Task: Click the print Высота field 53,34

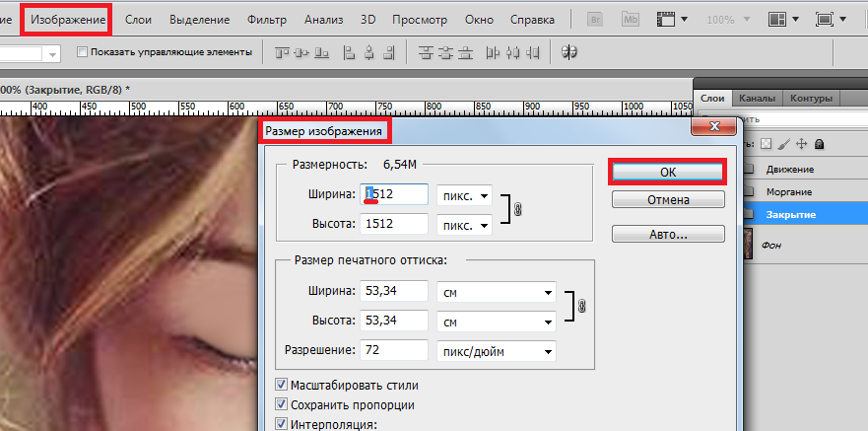Action: pos(394,321)
